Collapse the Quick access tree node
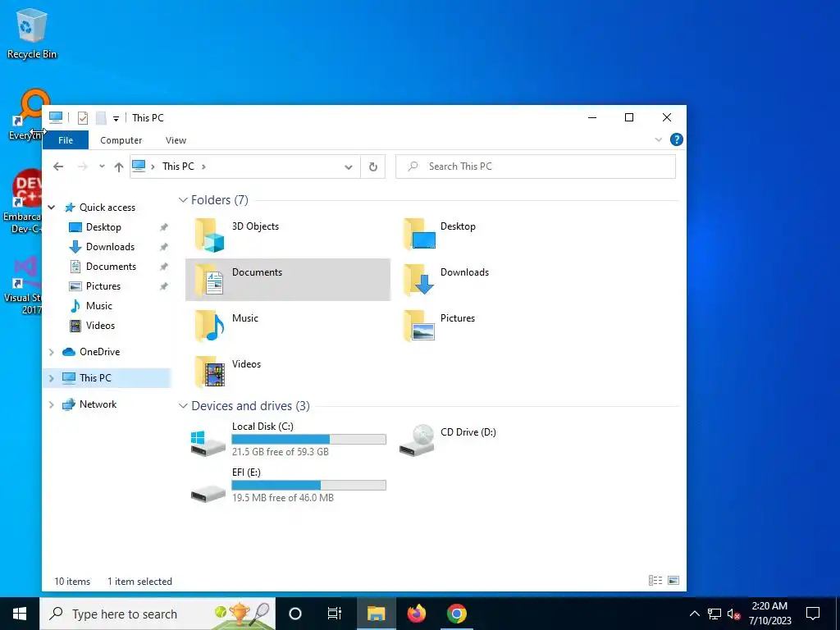Screen dimensions: 840x630 (x=52, y=208)
